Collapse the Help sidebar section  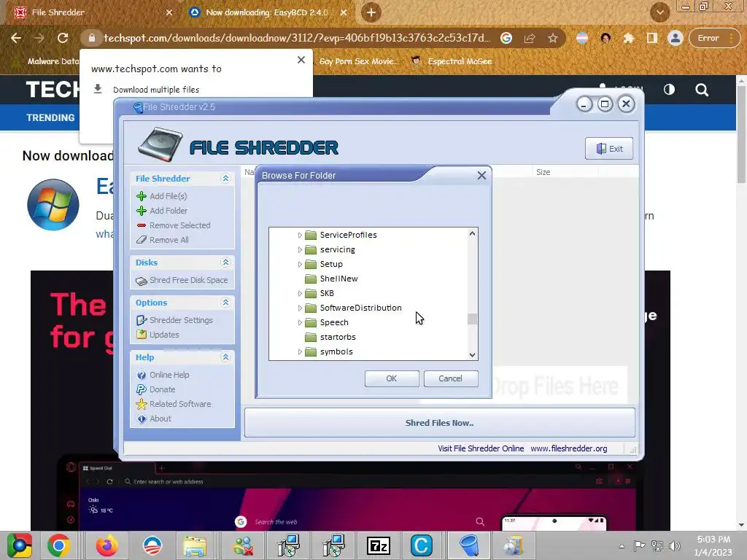226,357
